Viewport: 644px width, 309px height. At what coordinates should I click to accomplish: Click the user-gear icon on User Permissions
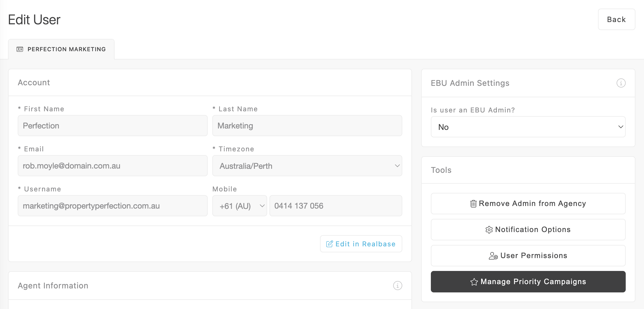point(493,256)
